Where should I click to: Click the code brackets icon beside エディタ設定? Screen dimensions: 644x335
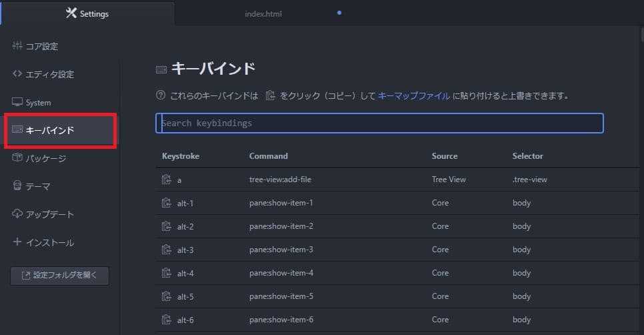click(17, 73)
